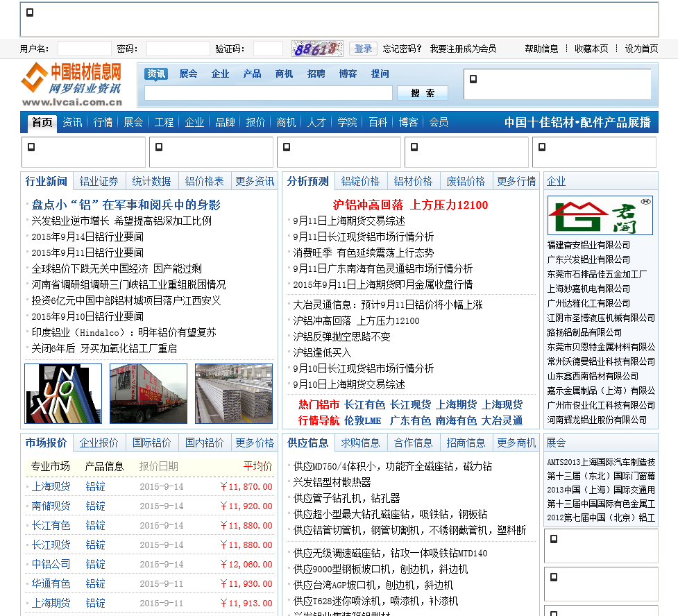678x616 pixels.
Task: Click 我要注册成为会员 register link
Action: (463, 49)
